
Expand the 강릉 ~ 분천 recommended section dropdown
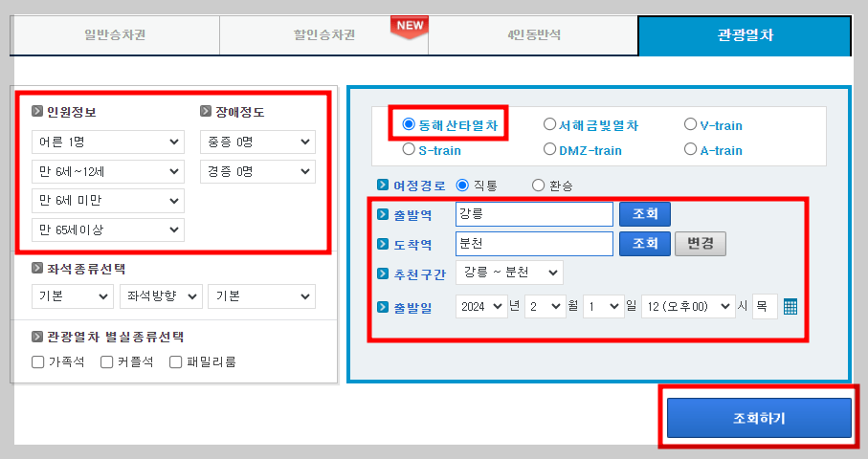tap(509, 273)
